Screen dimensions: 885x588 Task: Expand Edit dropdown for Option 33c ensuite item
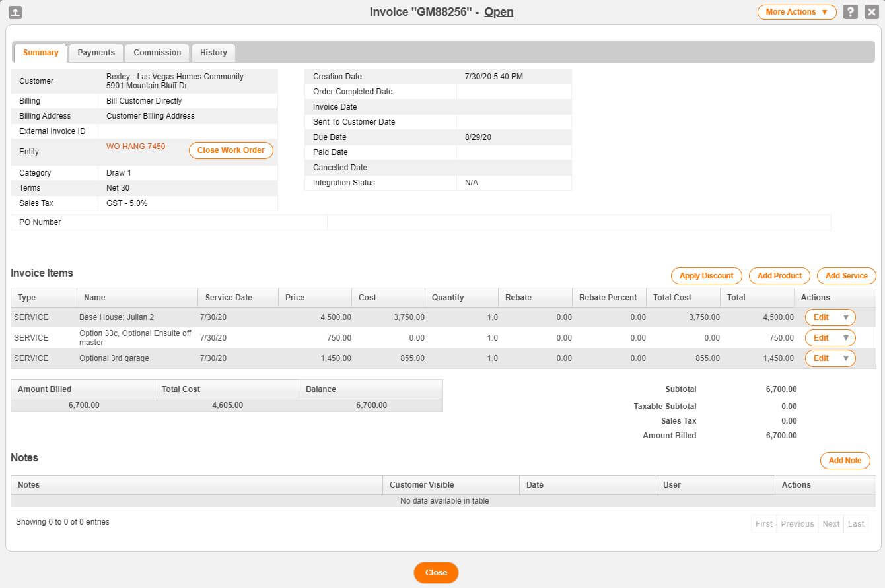[846, 337]
